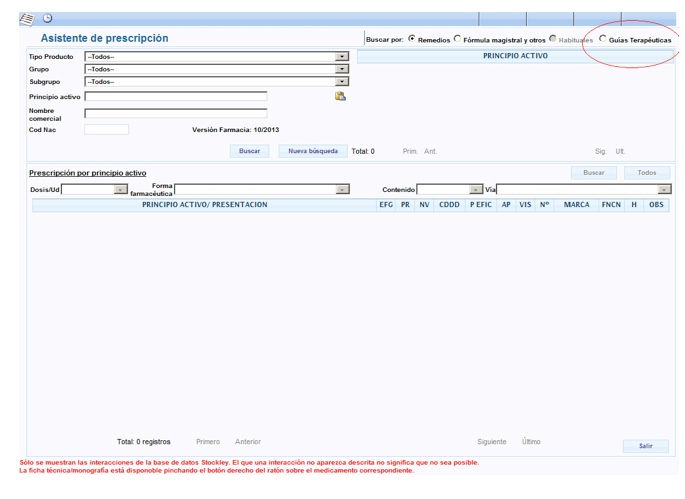This screenshot has width=685, height=499.
Task: Select Fórmula magistral y otros option
Action: tap(458, 39)
